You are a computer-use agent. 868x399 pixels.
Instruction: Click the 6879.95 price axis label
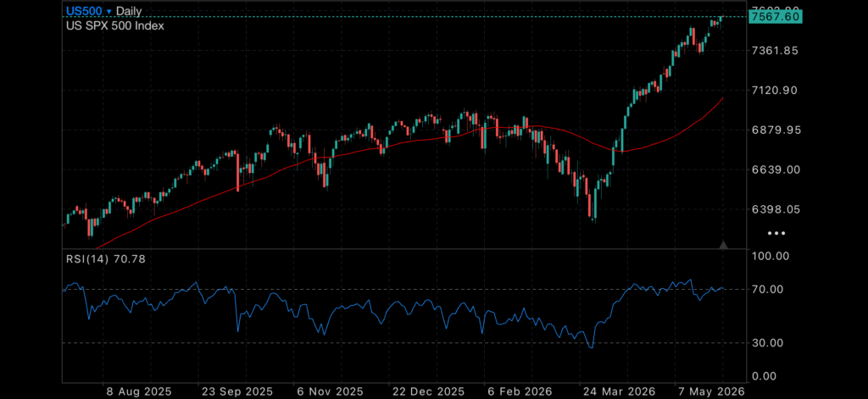(776, 130)
